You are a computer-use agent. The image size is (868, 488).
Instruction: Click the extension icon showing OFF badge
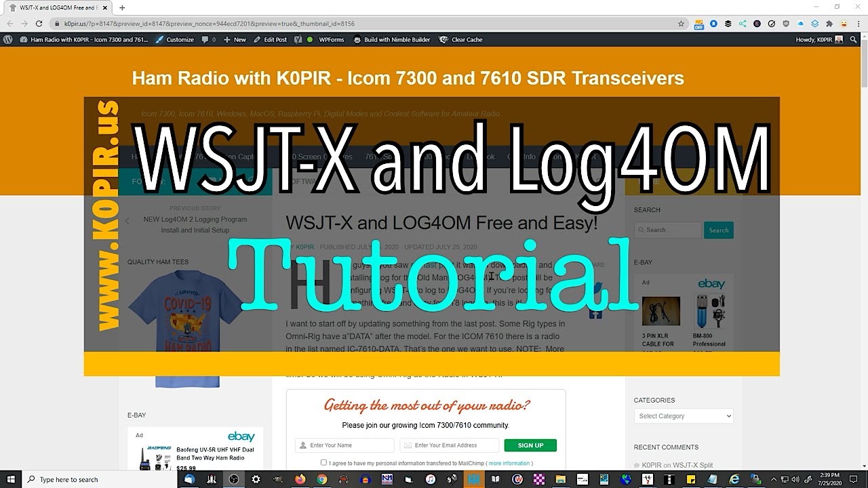(x=699, y=24)
